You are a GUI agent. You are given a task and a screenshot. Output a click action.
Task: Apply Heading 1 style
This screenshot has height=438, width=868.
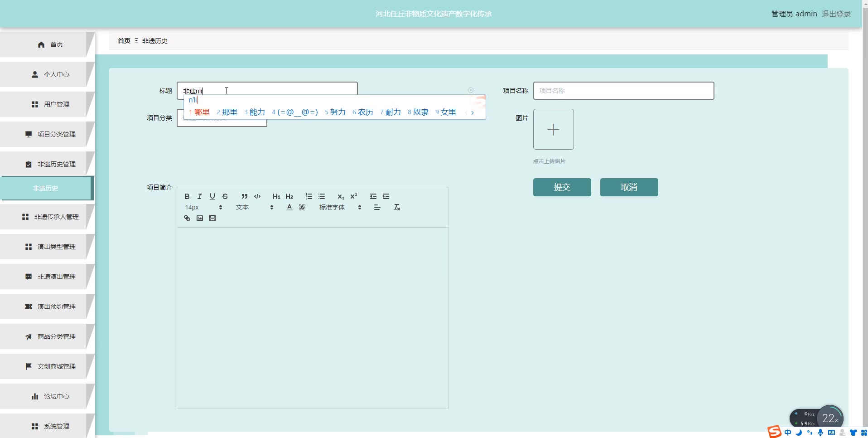[276, 196]
